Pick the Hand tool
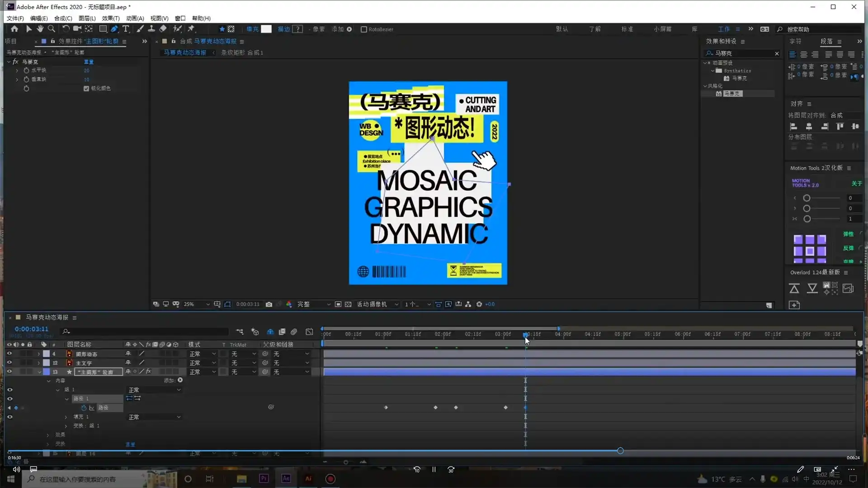This screenshot has height=488, width=868. 40,29
